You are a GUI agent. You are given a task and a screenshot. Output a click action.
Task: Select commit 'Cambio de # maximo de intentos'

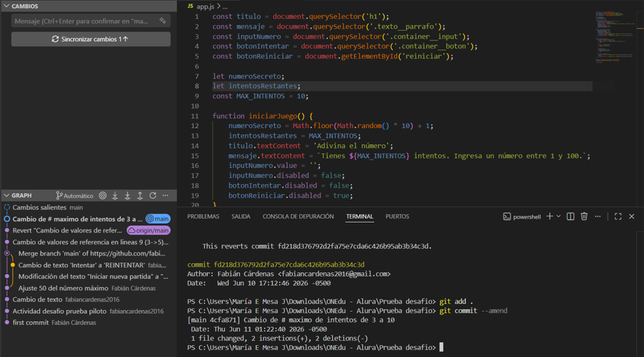[x=88, y=219]
